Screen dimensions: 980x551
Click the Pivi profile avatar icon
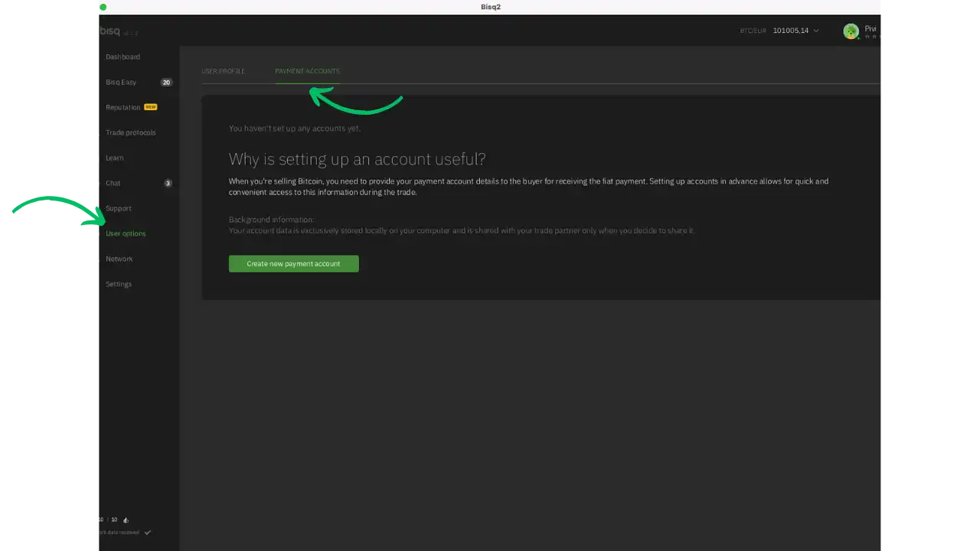[851, 31]
